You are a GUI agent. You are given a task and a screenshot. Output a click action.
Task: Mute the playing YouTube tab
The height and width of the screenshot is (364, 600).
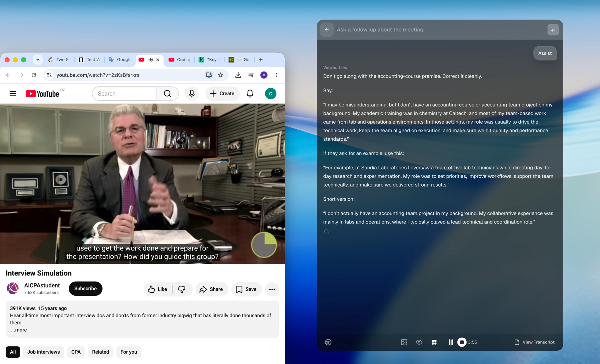[x=150, y=59]
